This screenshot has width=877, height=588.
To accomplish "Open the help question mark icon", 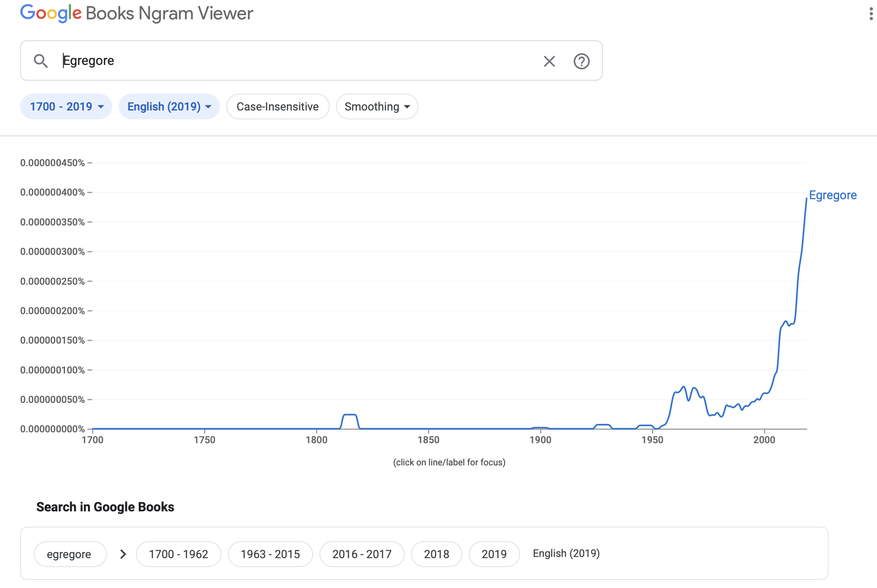I will tap(581, 61).
